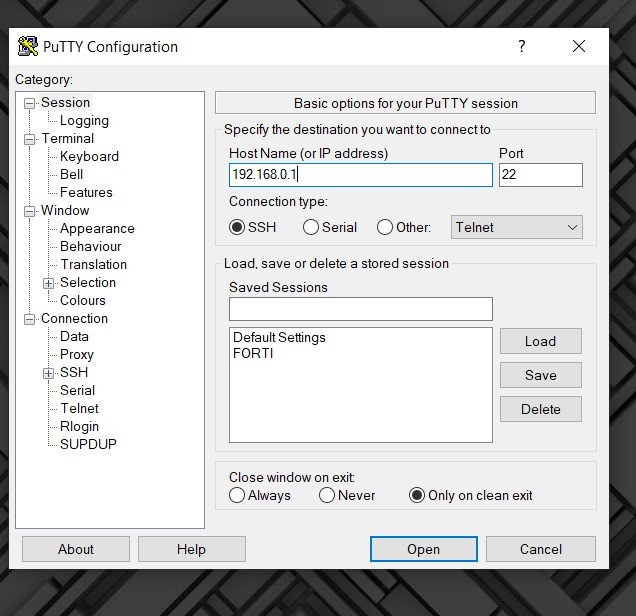Collapse the Window tree node

point(29,211)
